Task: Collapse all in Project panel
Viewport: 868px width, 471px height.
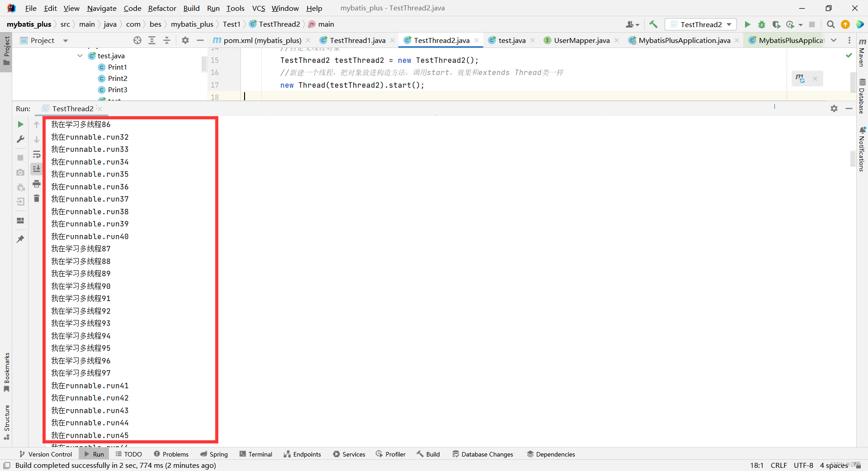Action: 167,40
